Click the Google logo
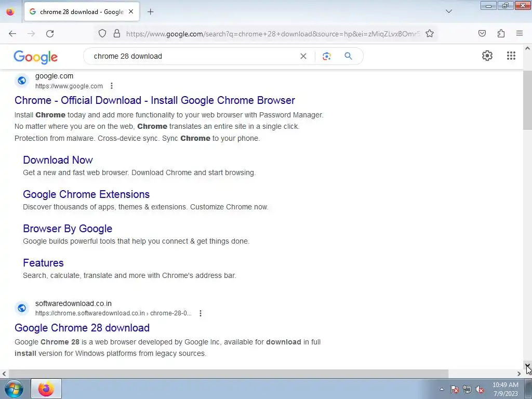Screen dimensions: 532x399 pyautogui.click(x=36, y=57)
